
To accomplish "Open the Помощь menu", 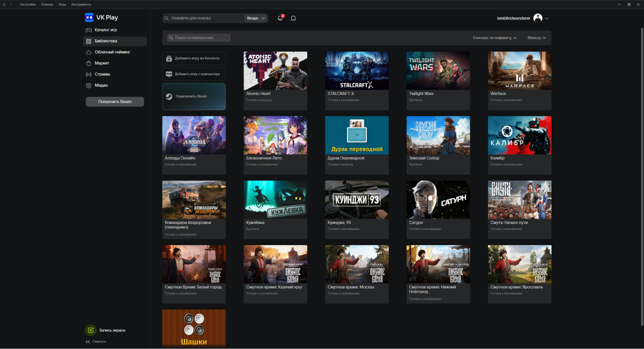I will [x=47, y=5].
